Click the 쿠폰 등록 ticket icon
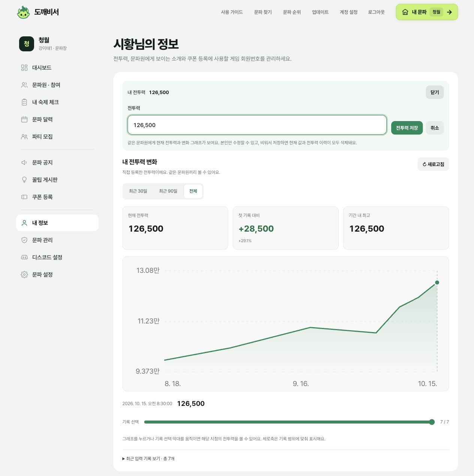Screen dimensions: 474x476 click(x=24, y=197)
